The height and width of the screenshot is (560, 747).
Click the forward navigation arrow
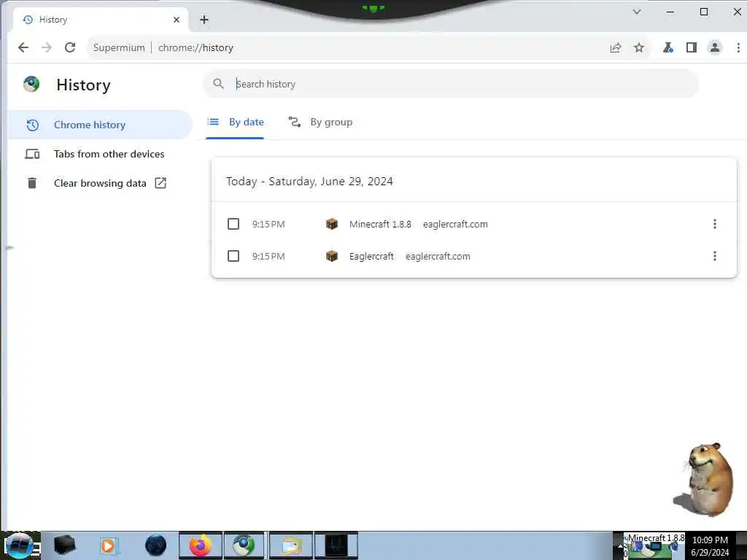tap(46, 47)
